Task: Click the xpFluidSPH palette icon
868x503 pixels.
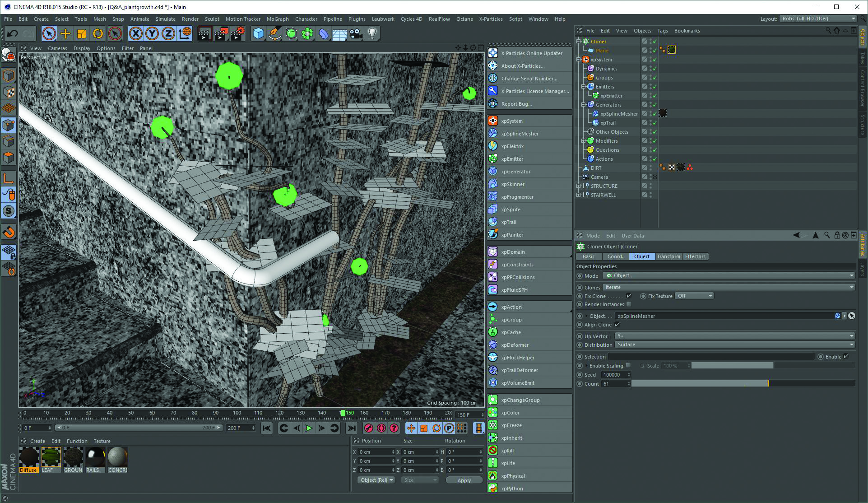Action: [493, 290]
